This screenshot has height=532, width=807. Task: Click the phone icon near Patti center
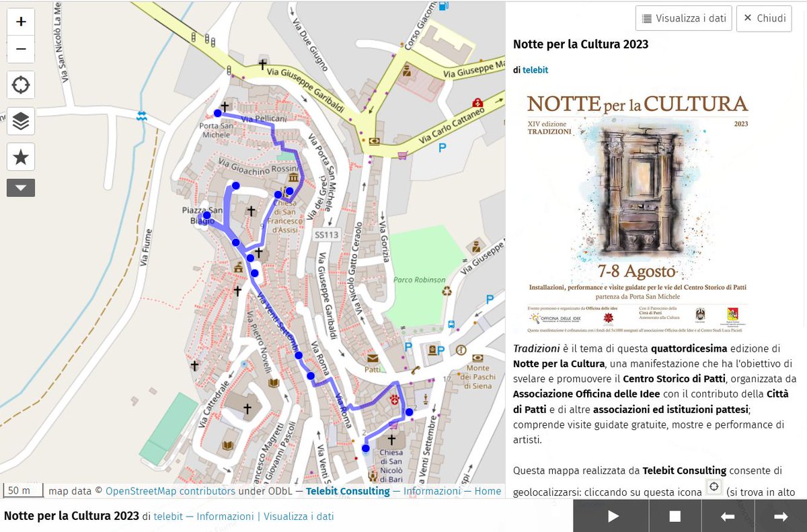click(416, 369)
